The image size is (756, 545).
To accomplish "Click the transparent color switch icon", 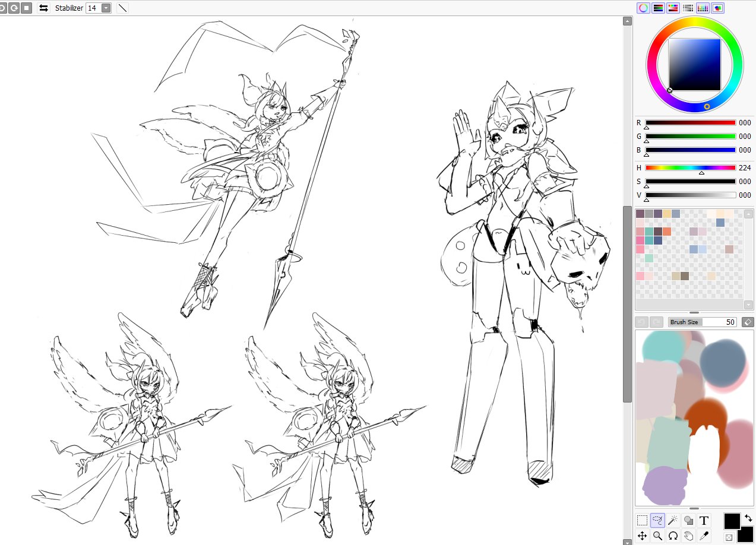I will (x=729, y=538).
